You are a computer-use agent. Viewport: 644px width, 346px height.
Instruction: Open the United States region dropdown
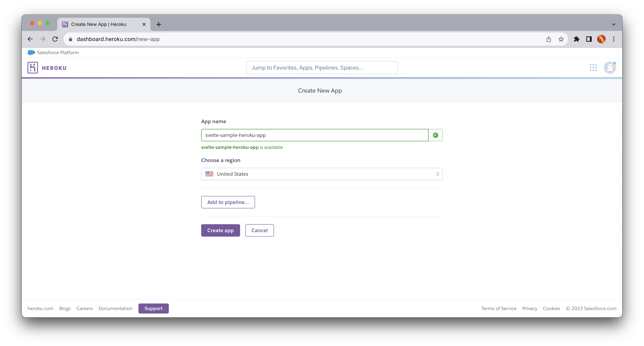pos(321,174)
